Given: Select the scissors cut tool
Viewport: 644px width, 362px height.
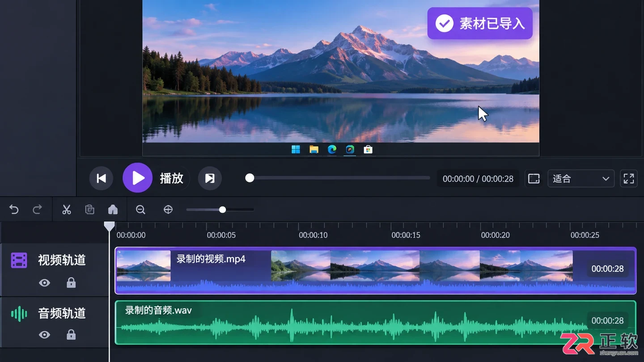Looking at the screenshot, I should (x=67, y=210).
